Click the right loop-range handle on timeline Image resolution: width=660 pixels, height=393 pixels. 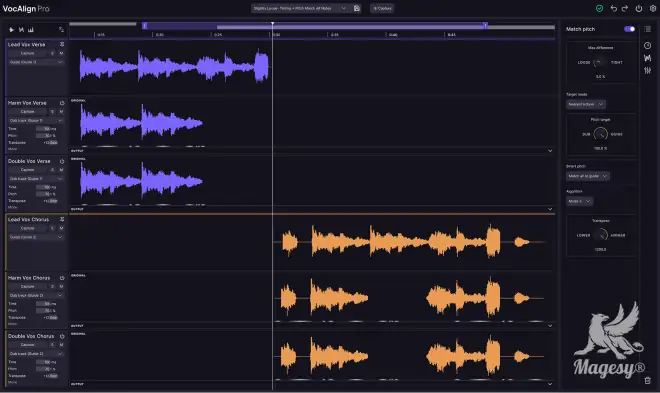click(485, 26)
